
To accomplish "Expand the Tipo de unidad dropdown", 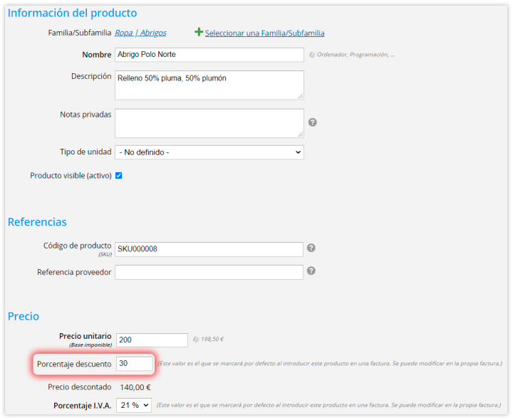I will click(209, 152).
